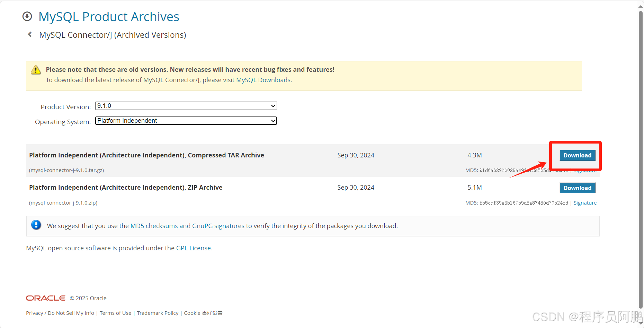Click the © 2025 Oracle copyright text
The image size is (644, 328).
point(88,298)
